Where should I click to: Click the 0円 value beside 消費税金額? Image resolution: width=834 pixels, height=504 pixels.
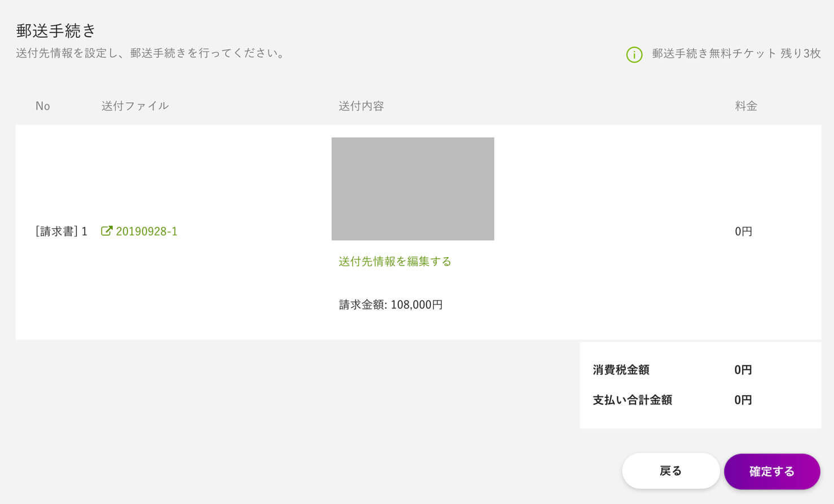coord(743,370)
